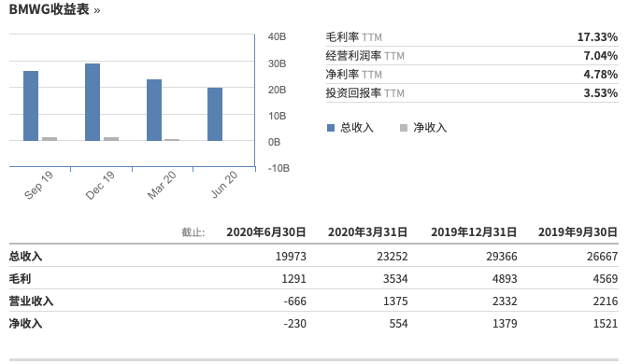Click operating income value -666
628x364 pixels.
point(294,301)
